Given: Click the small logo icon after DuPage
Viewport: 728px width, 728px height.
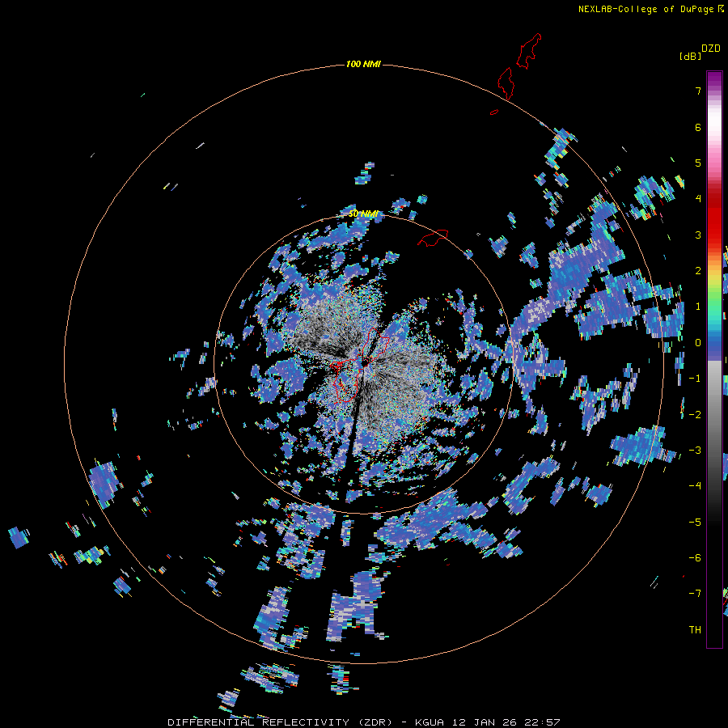Looking at the screenshot, I should tap(721, 9).
